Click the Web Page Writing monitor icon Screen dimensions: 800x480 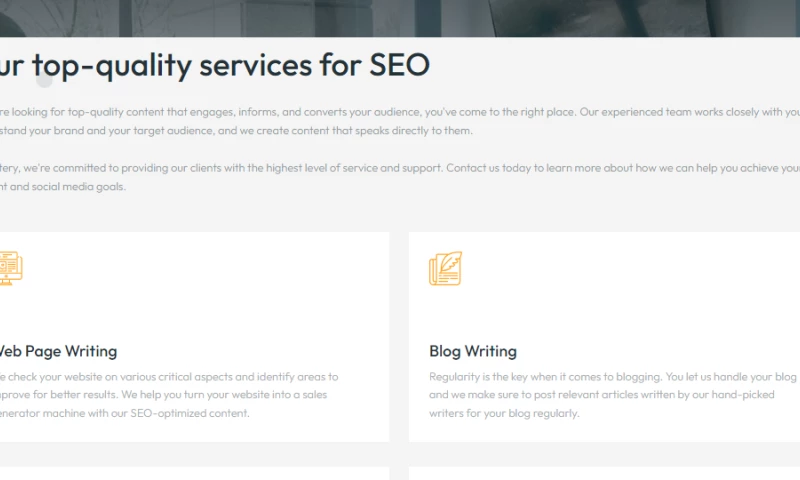[x=10, y=268]
